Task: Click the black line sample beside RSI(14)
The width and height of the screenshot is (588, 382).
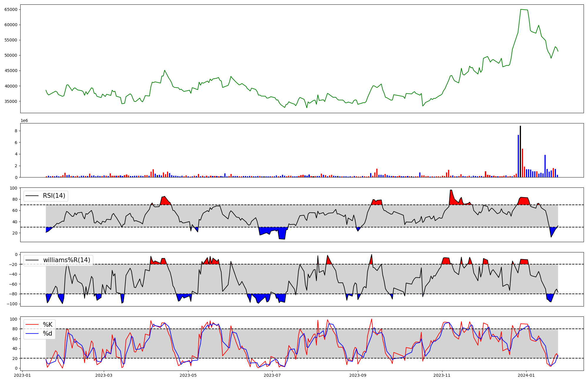Action: point(32,196)
